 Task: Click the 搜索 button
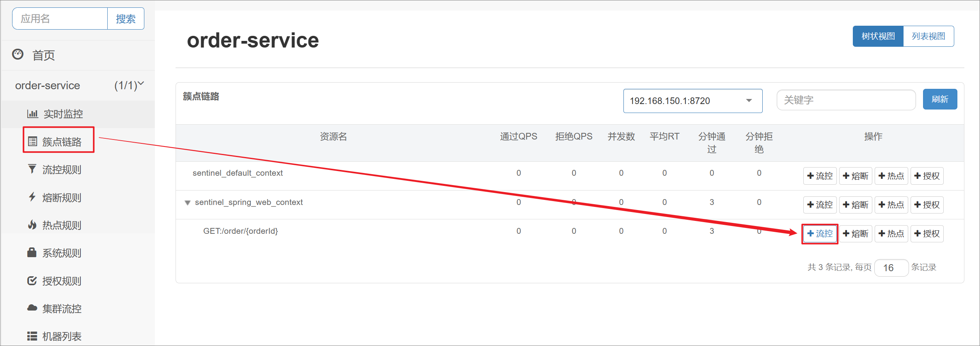point(126,19)
